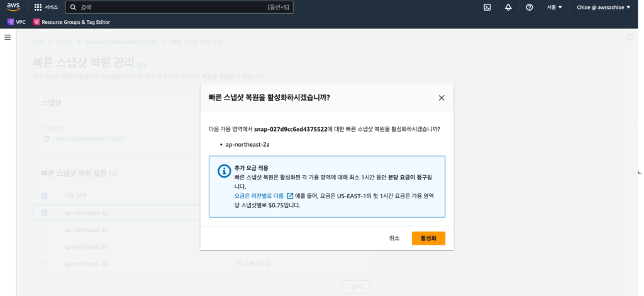Click the 비활성화됨 status in ap-northeast-2d row

click(253, 263)
